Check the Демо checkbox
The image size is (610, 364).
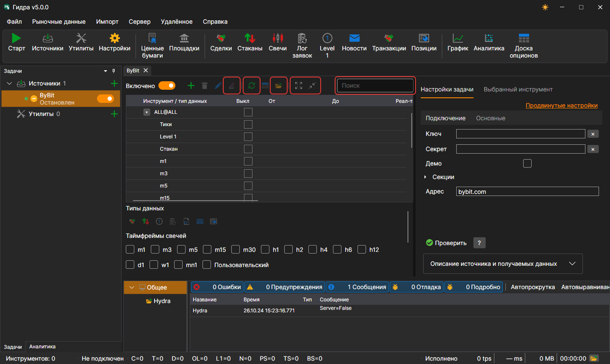coord(527,163)
